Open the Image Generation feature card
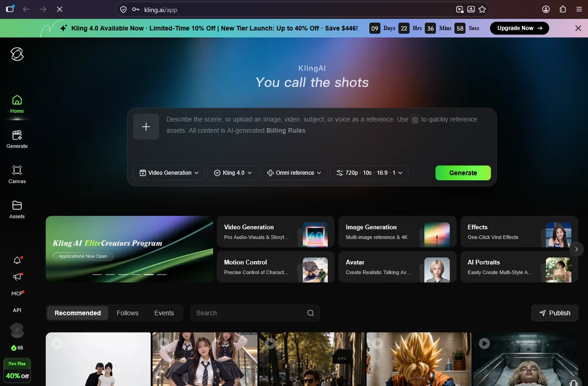 397,232
